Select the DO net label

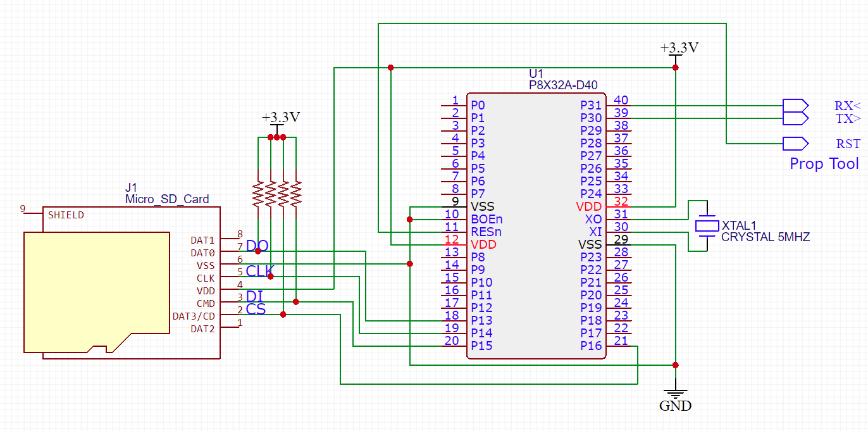pos(257,246)
